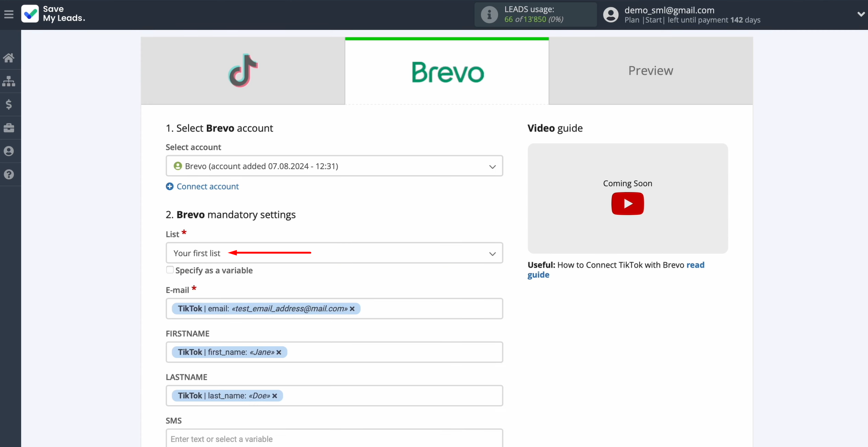Click the Brevo account status icon
Screen dimensions: 868x447
(x=178, y=166)
